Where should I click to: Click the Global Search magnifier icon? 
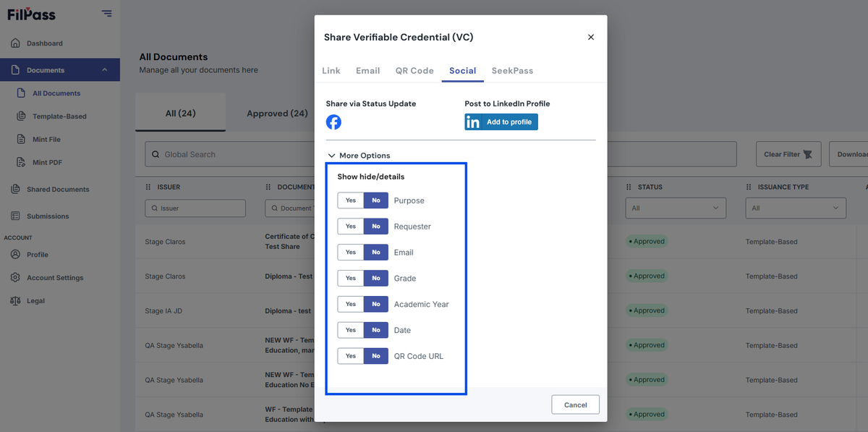156,154
